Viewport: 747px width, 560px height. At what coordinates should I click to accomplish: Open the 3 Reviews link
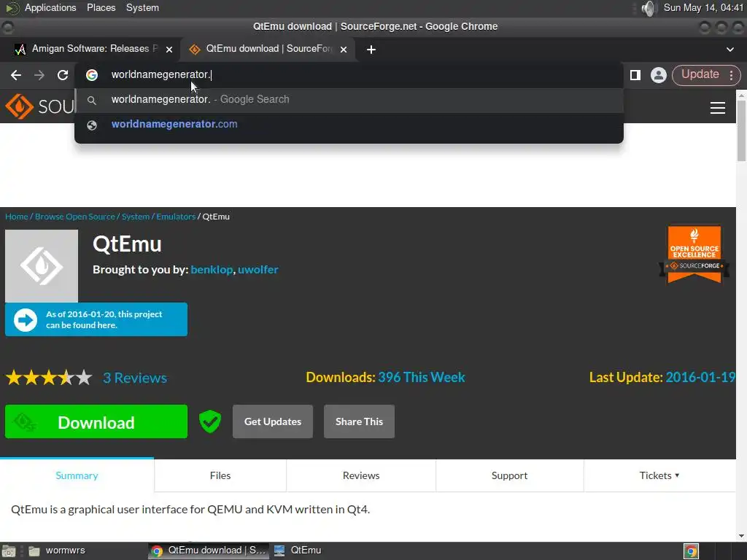click(x=135, y=378)
